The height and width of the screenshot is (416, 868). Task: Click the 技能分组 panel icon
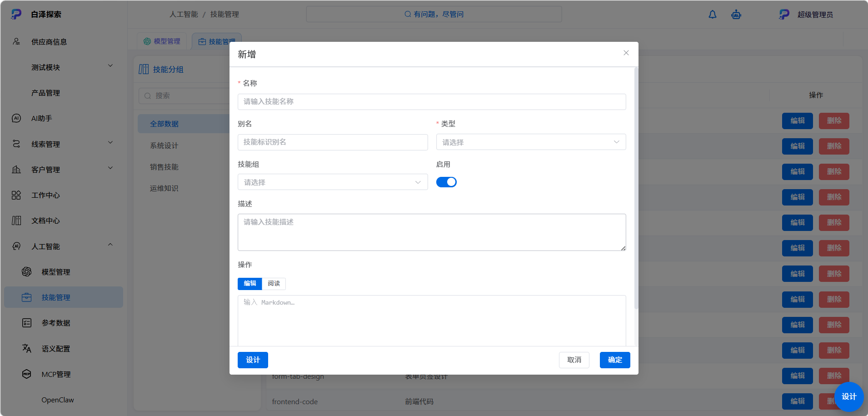(x=144, y=69)
